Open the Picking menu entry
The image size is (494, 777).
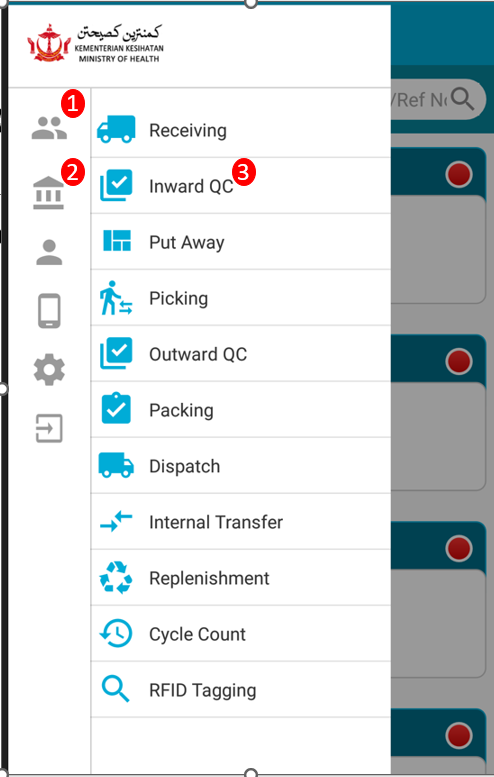point(241,298)
